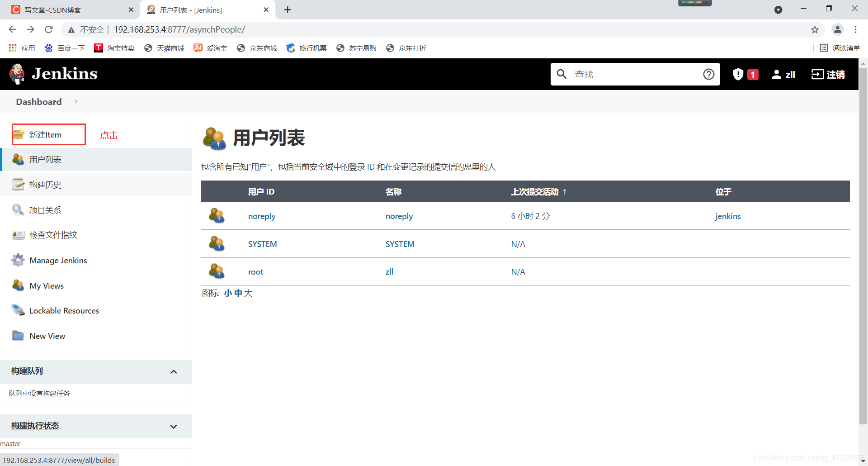Switch icon size to 大
The height and width of the screenshot is (466, 868).
click(x=248, y=293)
